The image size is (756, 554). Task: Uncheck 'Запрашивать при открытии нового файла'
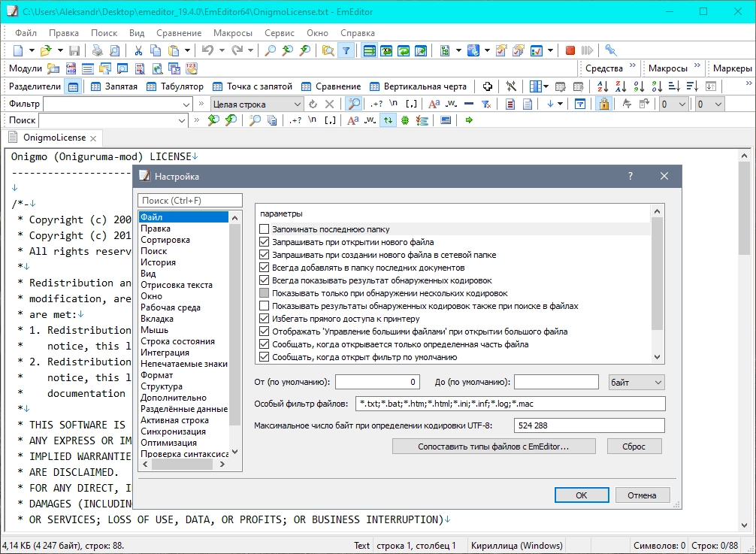click(x=265, y=242)
